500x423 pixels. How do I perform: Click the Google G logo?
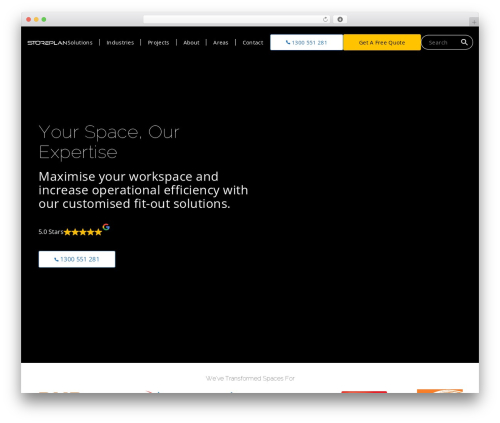pos(106,227)
